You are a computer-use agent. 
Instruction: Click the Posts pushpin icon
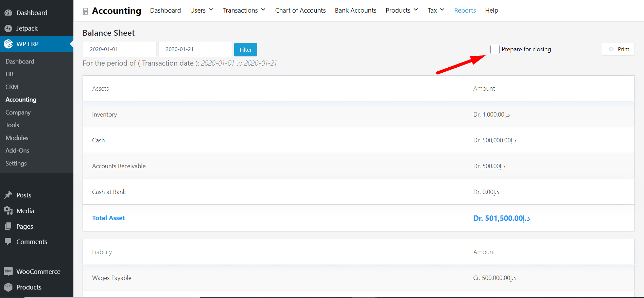coord(8,195)
